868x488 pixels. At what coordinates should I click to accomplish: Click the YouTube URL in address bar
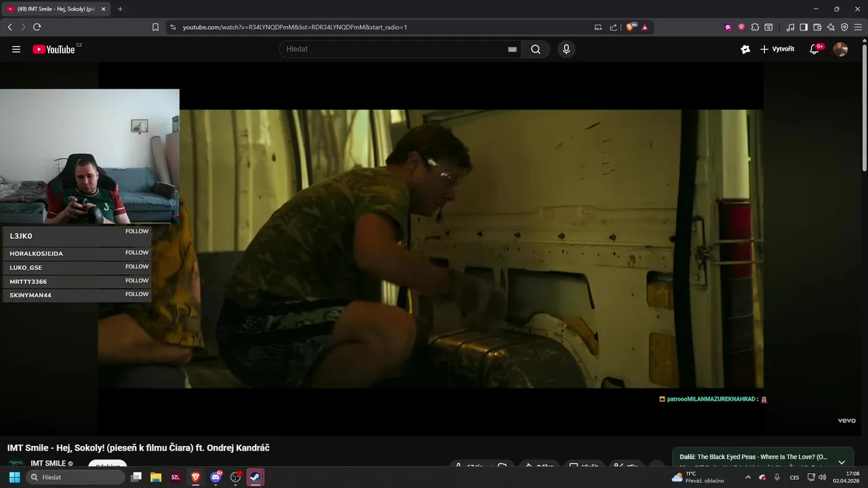tap(295, 27)
